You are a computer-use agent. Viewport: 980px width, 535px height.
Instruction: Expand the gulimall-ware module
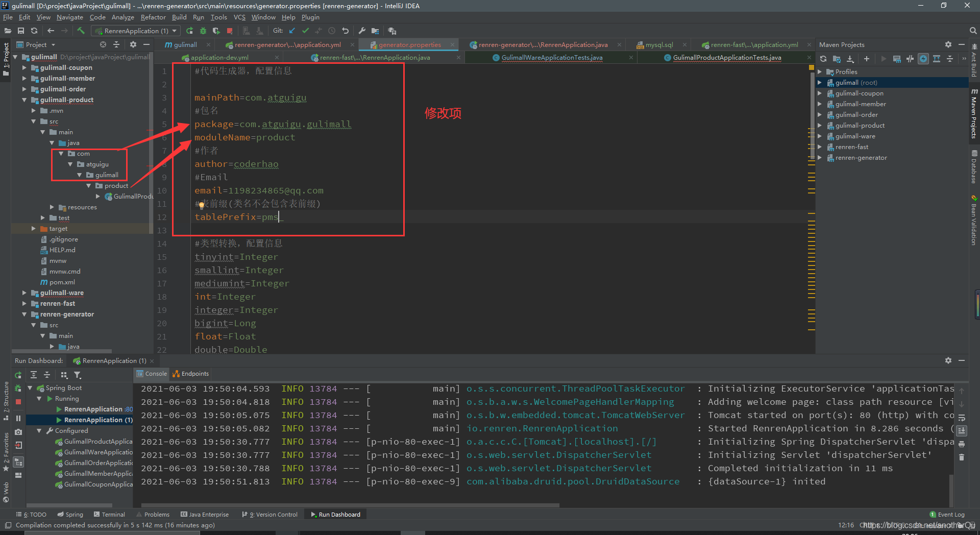[x=24, y=293]
